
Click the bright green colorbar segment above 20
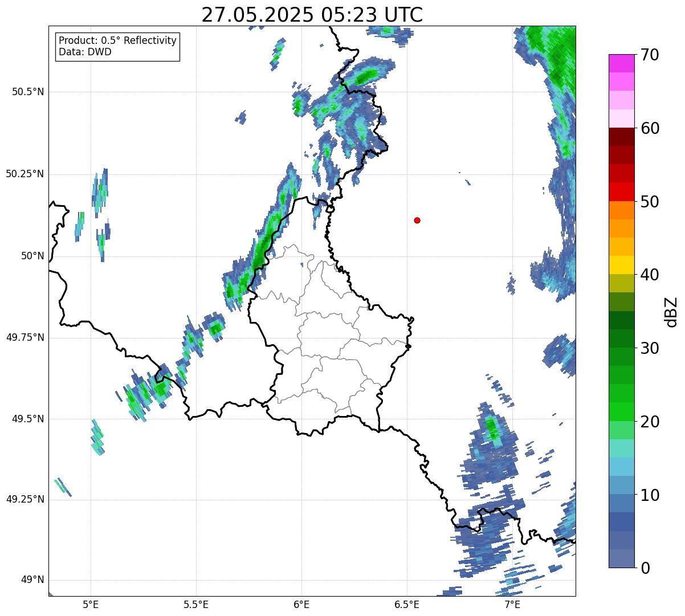(x=622, y=412)
